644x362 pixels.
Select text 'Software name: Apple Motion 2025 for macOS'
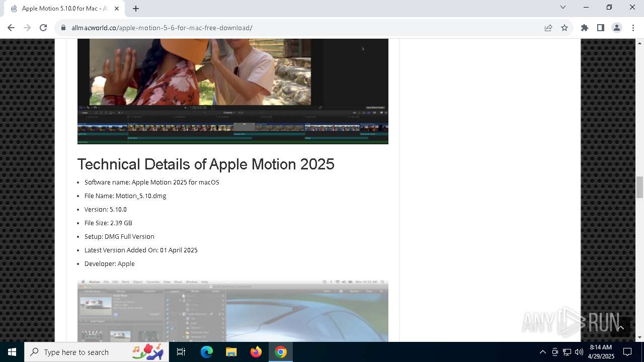[152, 182]
